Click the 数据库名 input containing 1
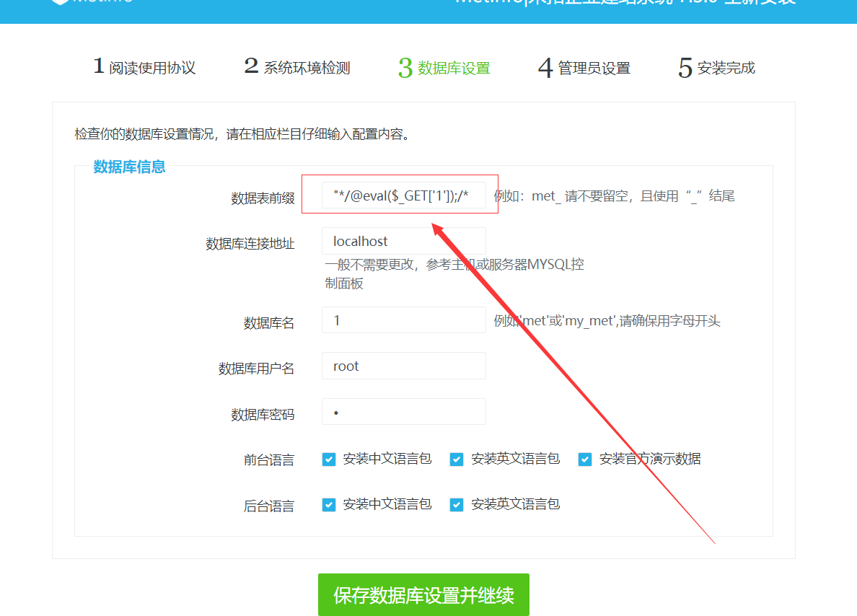 click(x=403, y=320)
